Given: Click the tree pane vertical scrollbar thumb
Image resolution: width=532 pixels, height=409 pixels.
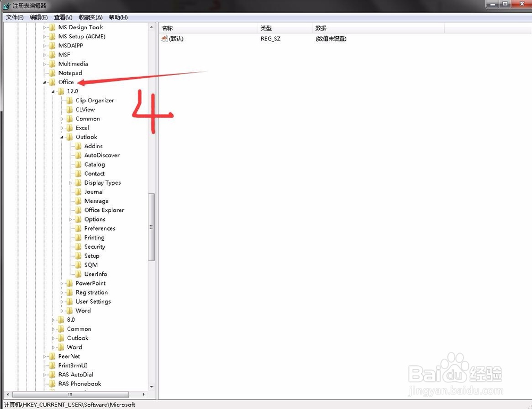Looking at the screenshot, I should (151, 227).
